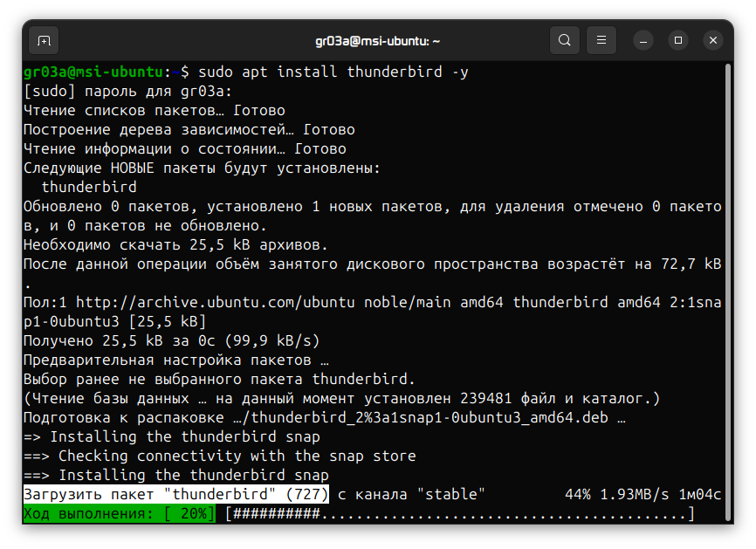Click the green 20% progress indicator
The width and height of the screenshot is (756, 549).
click(119, 514)
